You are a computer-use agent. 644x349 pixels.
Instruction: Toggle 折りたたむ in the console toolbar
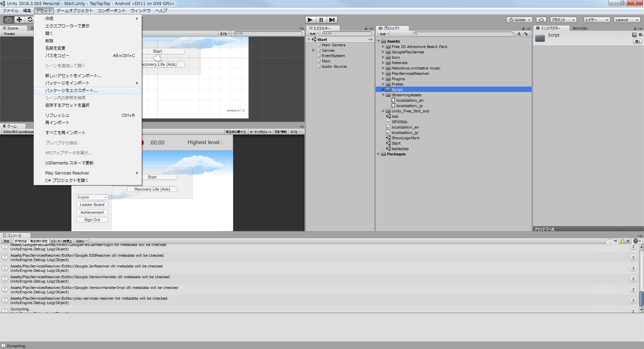tap(20, 241)
